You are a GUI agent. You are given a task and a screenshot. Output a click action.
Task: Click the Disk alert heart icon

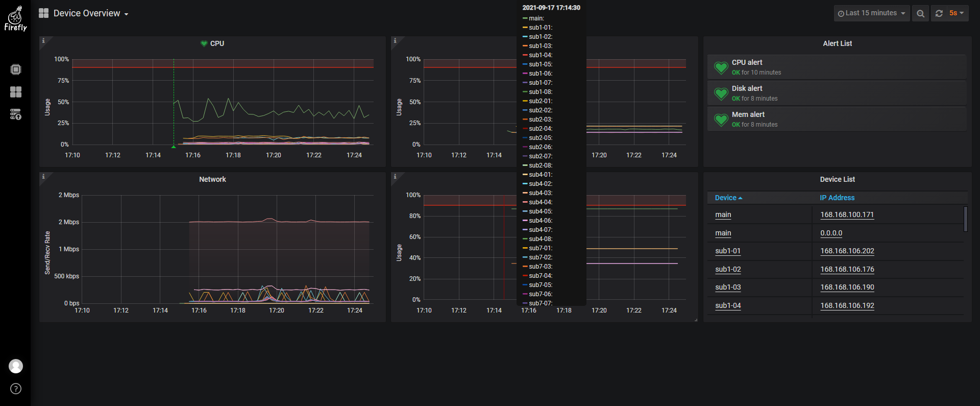[x=721, y=93]
